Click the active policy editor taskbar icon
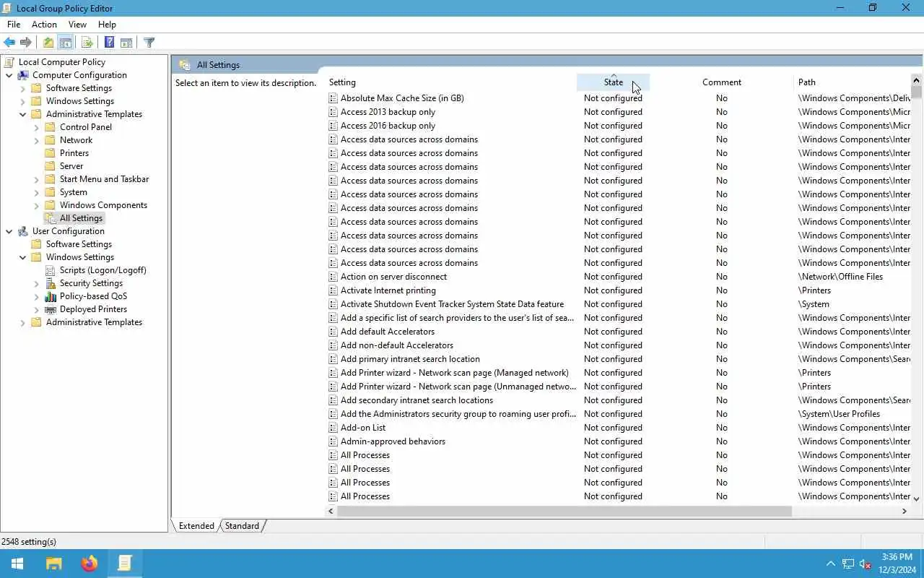This screenshot has height=578, width=924. pos(125,564)
